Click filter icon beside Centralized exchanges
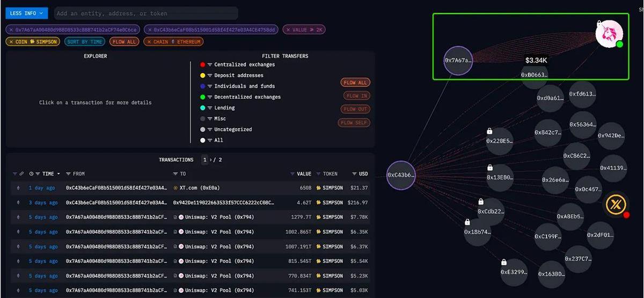The height and width of the screenshot is (298, 644). click(210, 64)
